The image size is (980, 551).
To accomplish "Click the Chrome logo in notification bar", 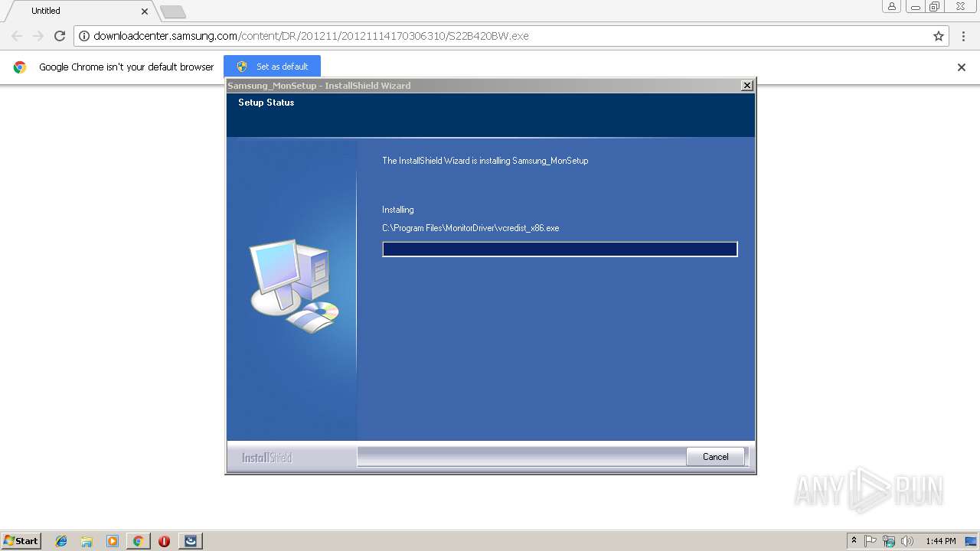I will click(x=20, y=67).
